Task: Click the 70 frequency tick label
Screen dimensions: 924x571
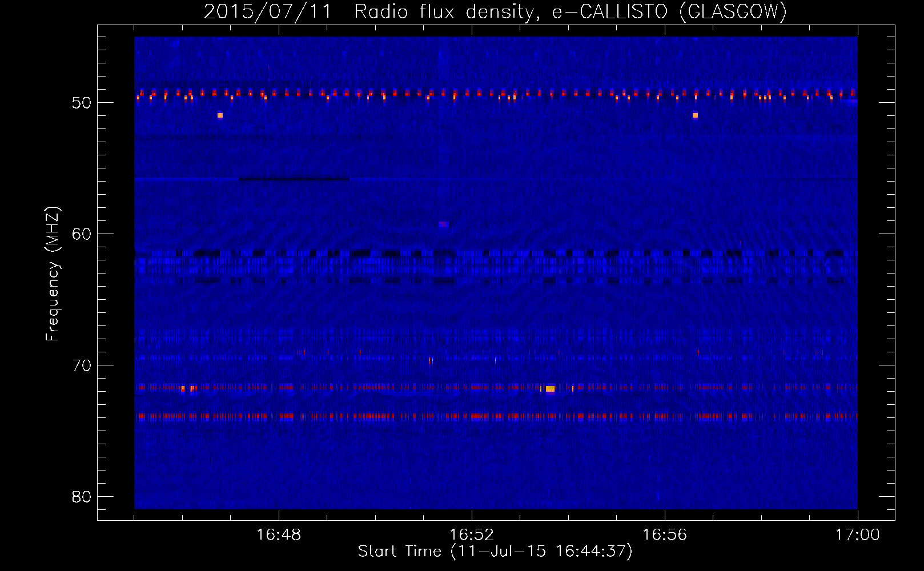Action: [x=82, y=365]
